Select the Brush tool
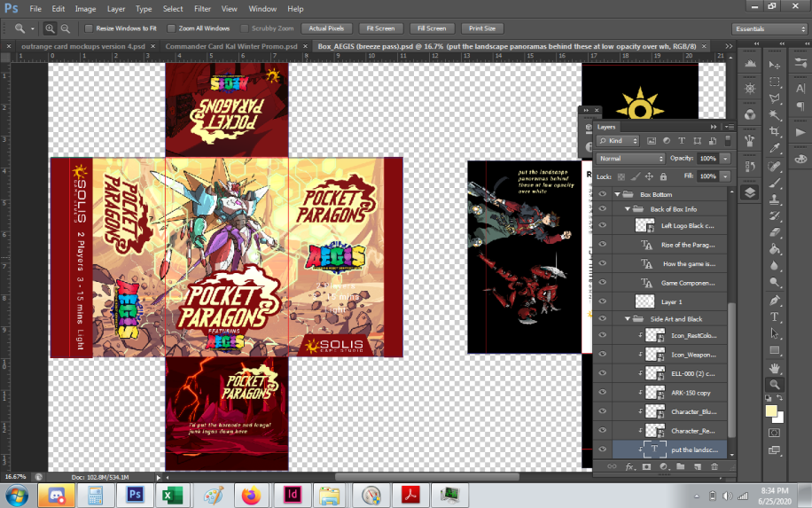The height and width of the screenshot is (508, 812). 774,183
